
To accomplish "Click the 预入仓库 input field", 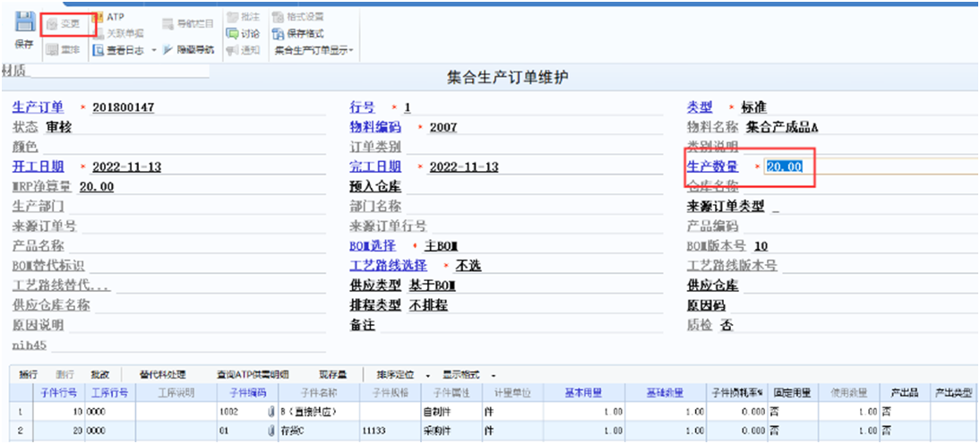I will [533, 187].
